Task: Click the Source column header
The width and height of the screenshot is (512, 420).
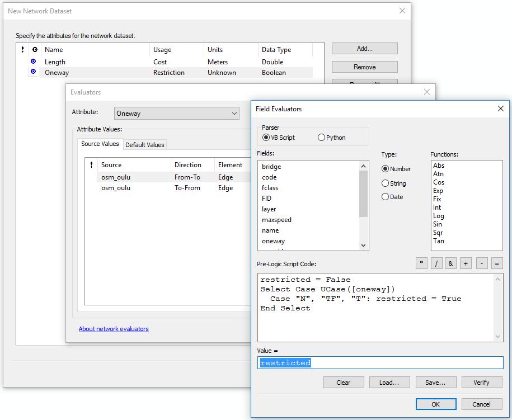Action: 134,165
